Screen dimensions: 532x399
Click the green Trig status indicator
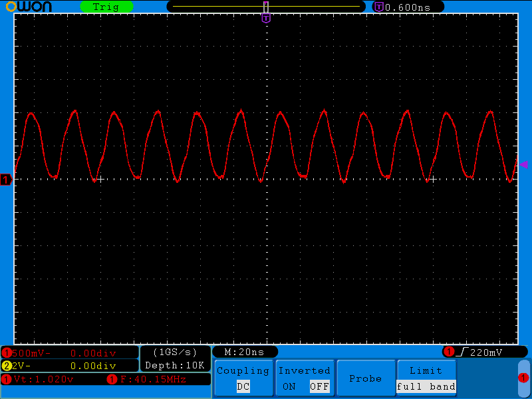click(x=106, y=7)
